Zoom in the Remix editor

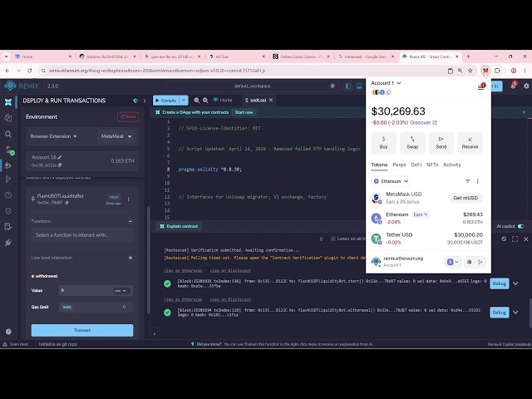pos(205,100)
